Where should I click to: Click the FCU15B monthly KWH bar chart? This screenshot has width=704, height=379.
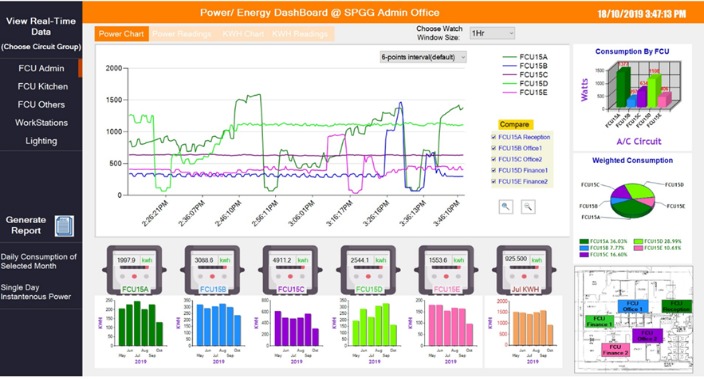[213, 330]
